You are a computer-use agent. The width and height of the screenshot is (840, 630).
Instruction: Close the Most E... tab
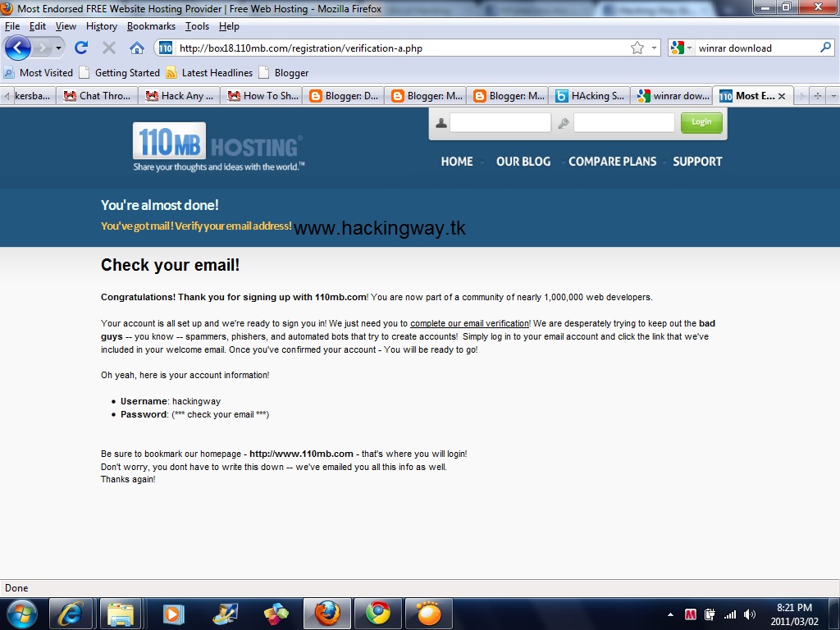point(782,97)
